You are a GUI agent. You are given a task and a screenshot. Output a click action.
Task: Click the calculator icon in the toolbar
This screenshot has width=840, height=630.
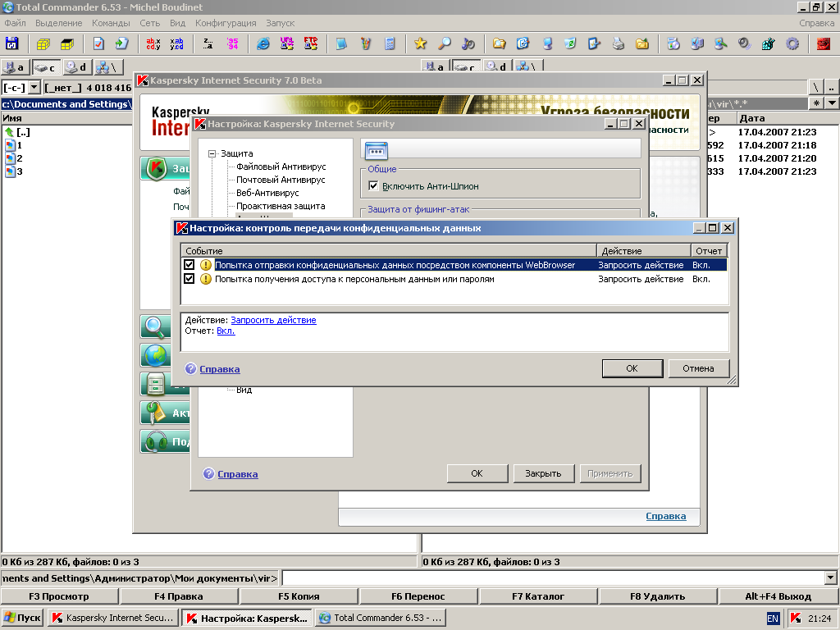(x=390, y=43)
